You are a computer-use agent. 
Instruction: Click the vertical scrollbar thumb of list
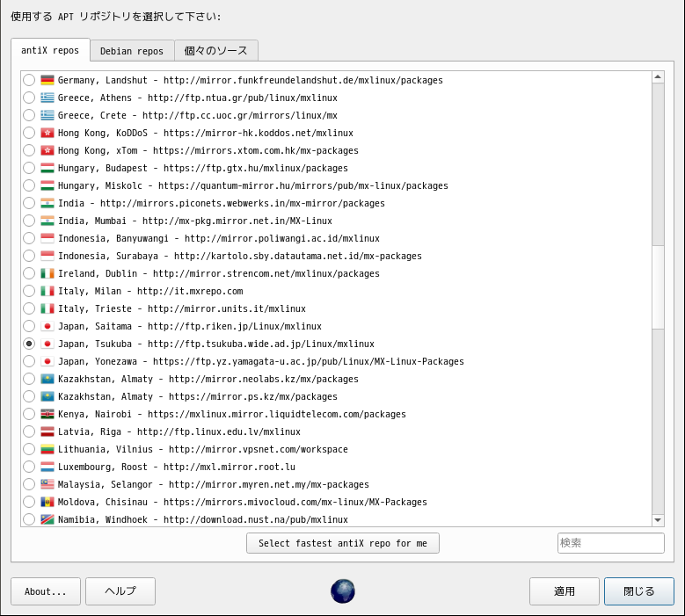point(658,287)
